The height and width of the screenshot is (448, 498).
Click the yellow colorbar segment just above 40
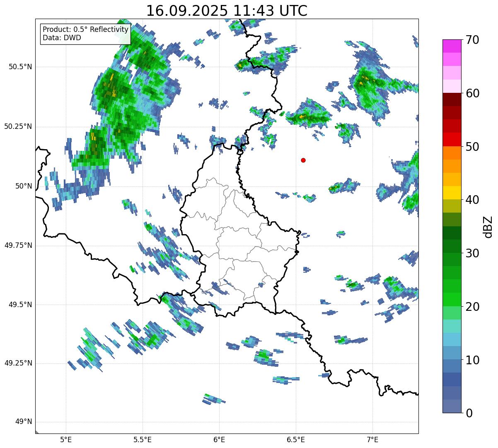(452, 193)
